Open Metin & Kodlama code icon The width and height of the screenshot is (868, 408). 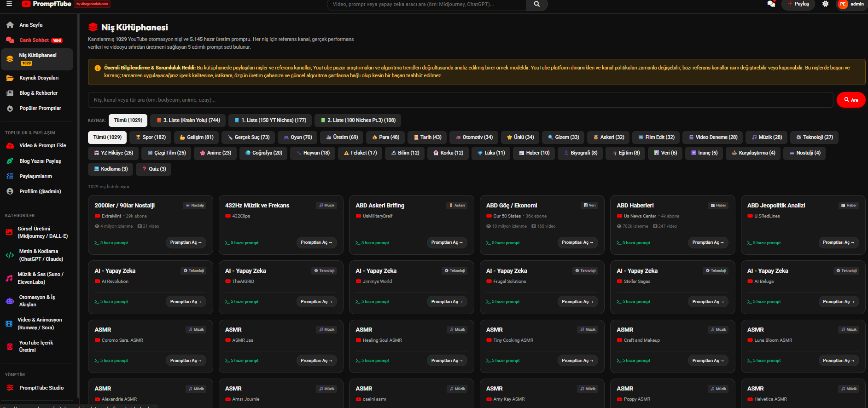tap(10, 255)
